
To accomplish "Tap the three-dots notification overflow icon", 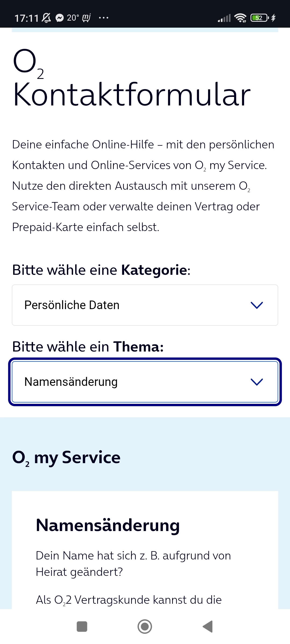I will click(103, 18).
